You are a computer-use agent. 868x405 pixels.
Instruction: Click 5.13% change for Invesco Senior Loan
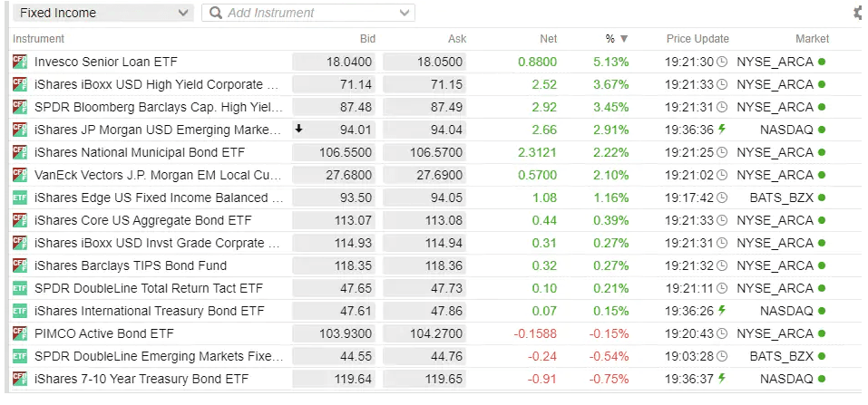click(x=611, y=62)
